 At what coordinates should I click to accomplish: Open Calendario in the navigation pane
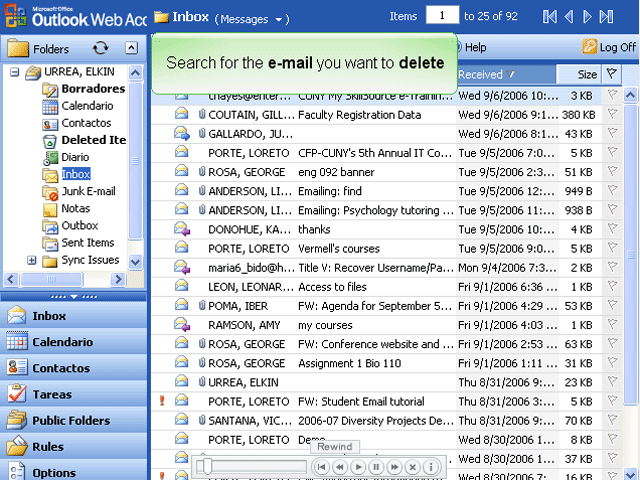pyautogui.click(x=62, y=342)
